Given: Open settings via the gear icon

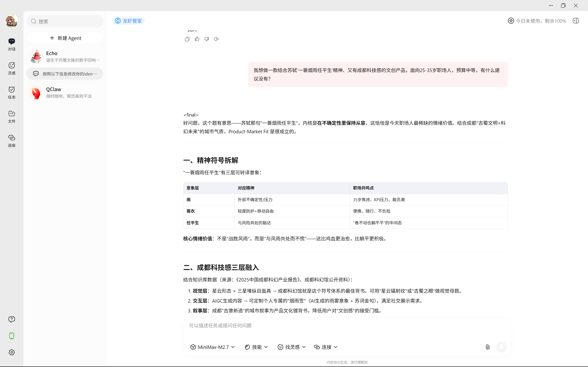Looking at the screenshot, I should click(11, 352).
